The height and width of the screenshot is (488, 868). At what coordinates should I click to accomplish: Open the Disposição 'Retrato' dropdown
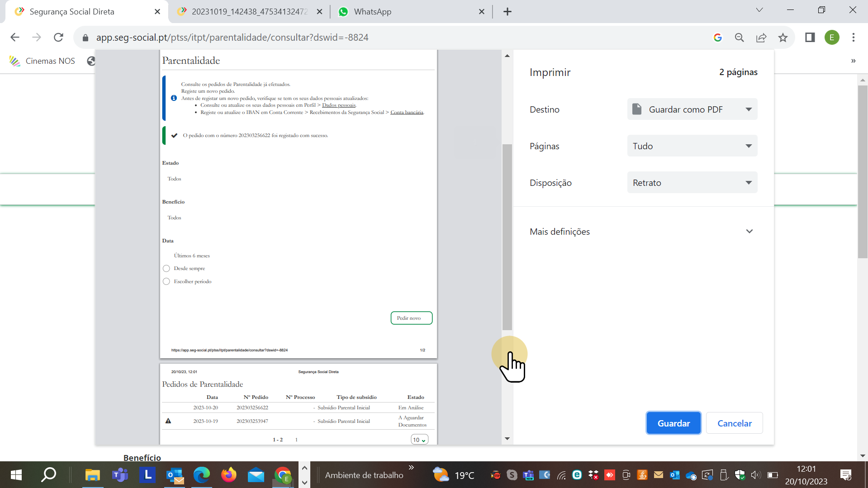692,183
